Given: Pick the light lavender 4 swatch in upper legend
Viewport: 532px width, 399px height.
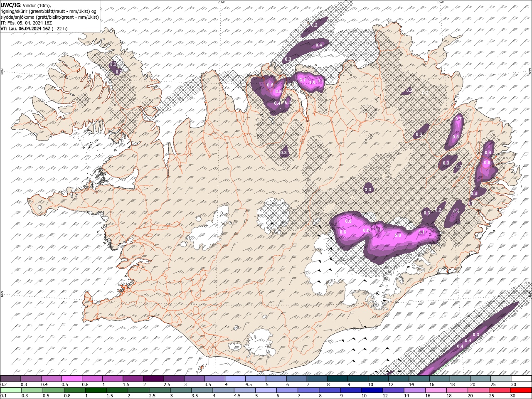Looking at the screenshot, I should pyautogui.click(x=236, y=379).
